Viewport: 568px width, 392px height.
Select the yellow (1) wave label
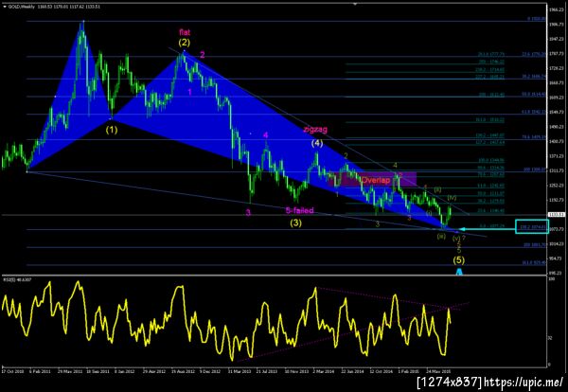click(x=112, y=130)
